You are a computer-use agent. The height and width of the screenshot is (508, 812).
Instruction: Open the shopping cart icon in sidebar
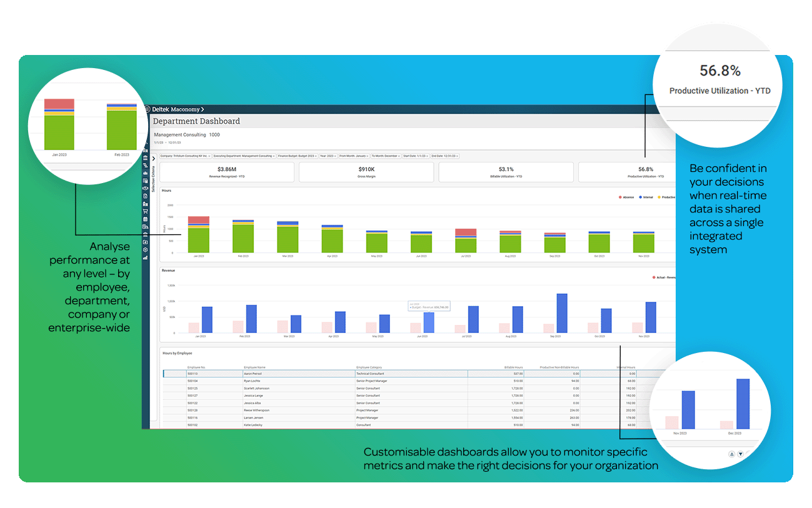pos(146,211)
